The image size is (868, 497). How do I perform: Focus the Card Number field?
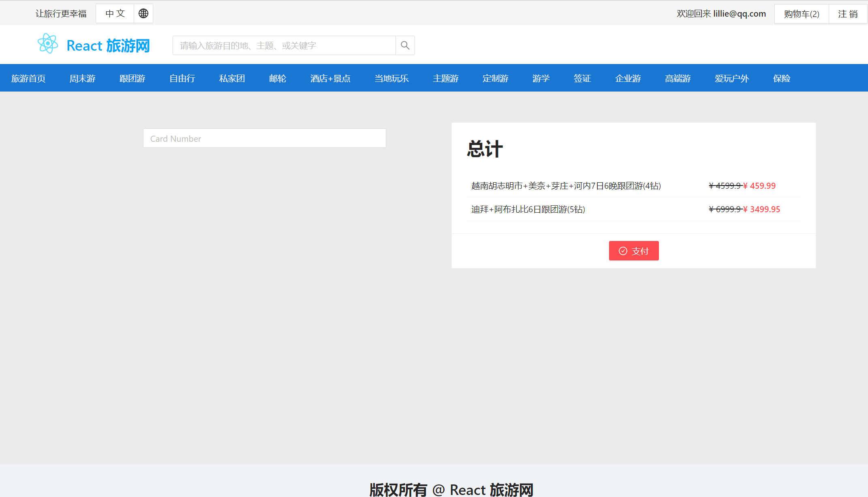point(264,139)
